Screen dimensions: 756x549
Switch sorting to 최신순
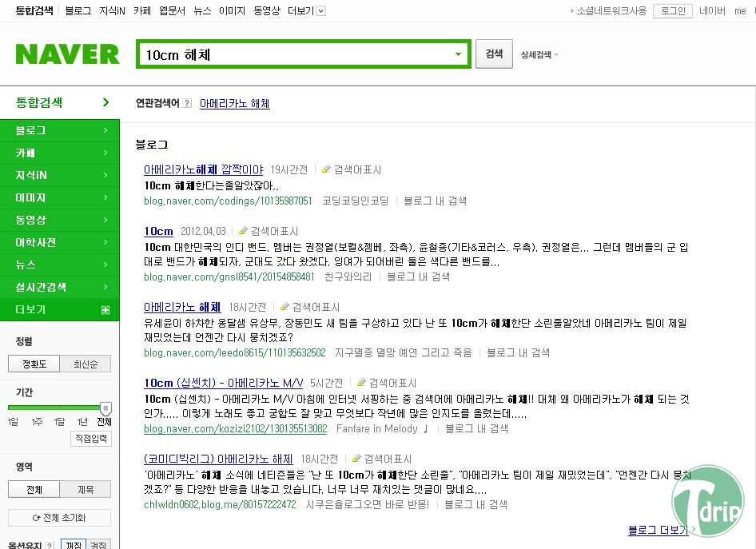(x=86, y=364)
